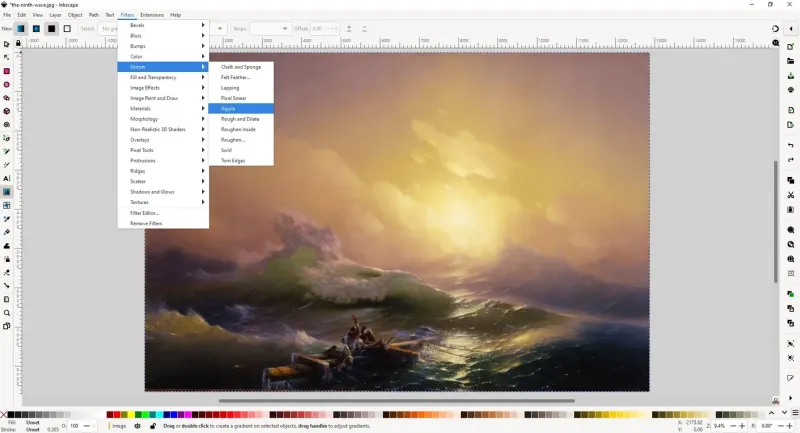The height and width of the screenshot is (433, 800).
Task: Open palette options menu icon
Action: 795,413
